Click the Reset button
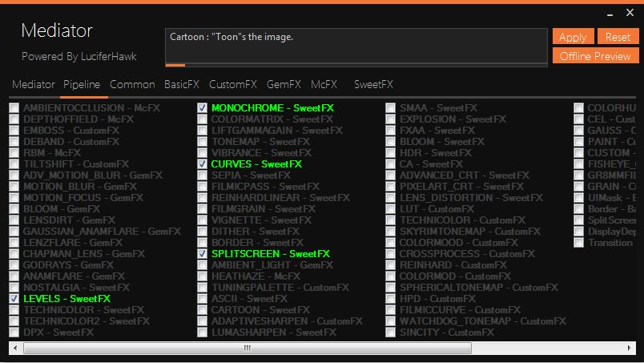Screen dimensions: 644x363 click(x=618, y=37)
